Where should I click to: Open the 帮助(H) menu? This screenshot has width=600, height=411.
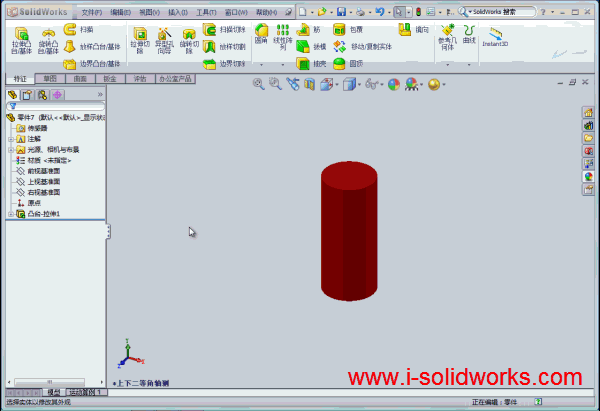tap(266, 12)
